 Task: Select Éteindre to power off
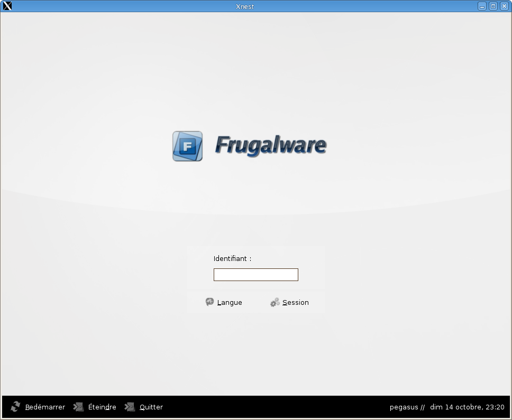102,407
